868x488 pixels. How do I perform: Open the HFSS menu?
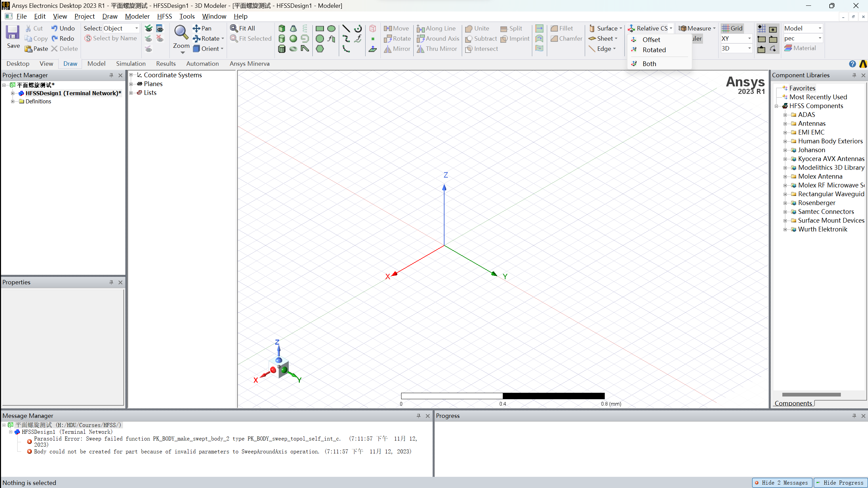coord(165,16)
